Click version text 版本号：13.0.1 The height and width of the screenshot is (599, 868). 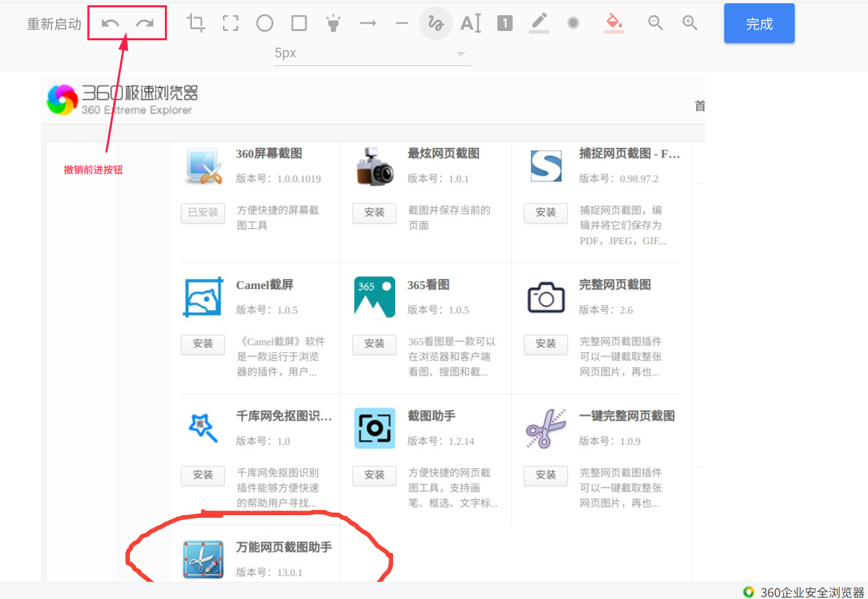coord(269,573)
